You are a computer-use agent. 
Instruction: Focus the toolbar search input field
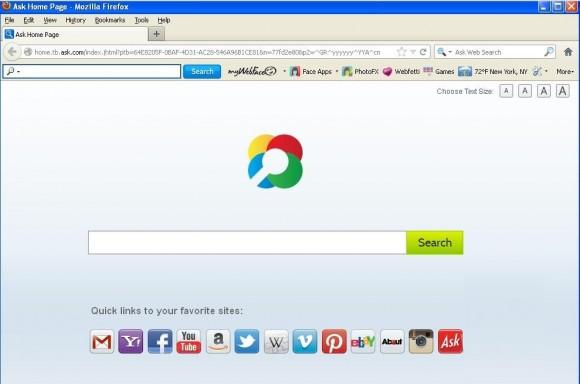(x=92, y=71)
